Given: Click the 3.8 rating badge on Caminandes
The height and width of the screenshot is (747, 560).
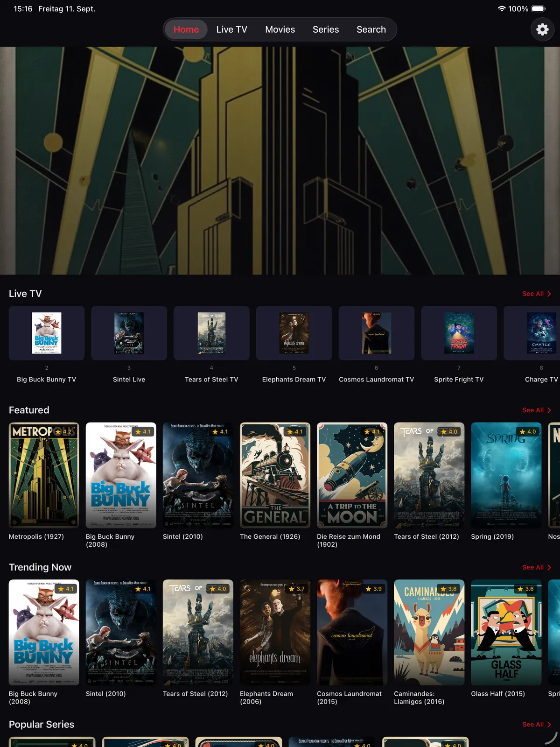Looking at the screenshot, I should coord(448,589).
